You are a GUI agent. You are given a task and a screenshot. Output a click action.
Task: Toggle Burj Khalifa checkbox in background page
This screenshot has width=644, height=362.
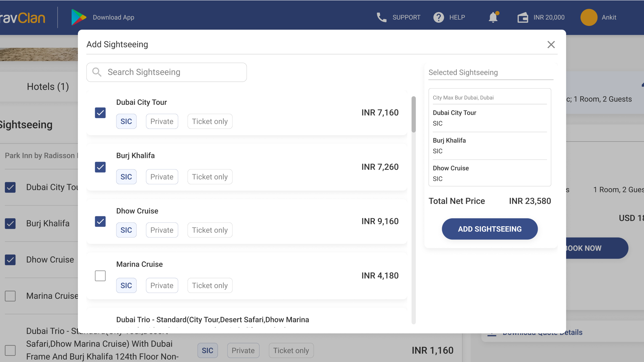(x=10, y=224)
